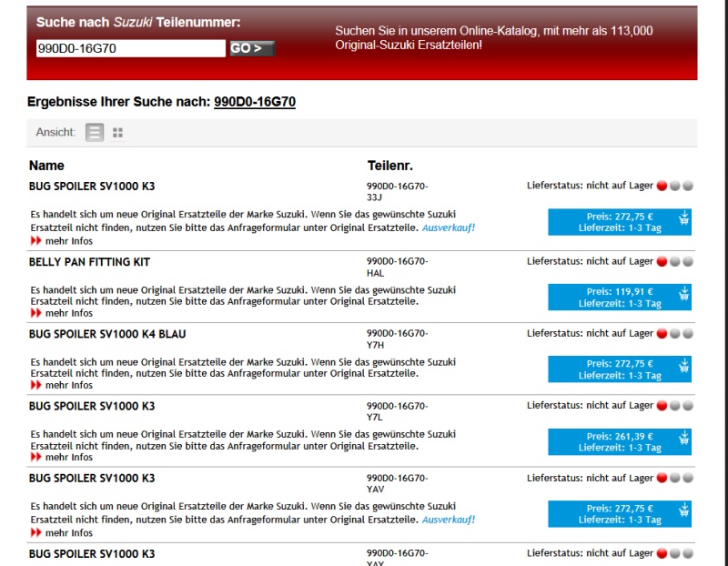The width and height of the screenshot is (728, 566).
Task: Add Bug Spoiler SV1000 K4 Blau to cart
Action: [683, 366]
